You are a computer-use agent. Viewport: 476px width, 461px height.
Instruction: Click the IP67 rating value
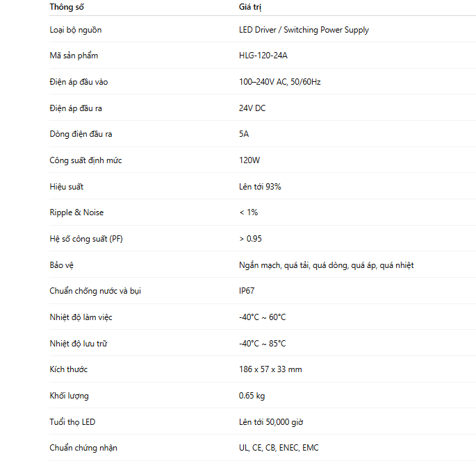[x=247, y=291]
